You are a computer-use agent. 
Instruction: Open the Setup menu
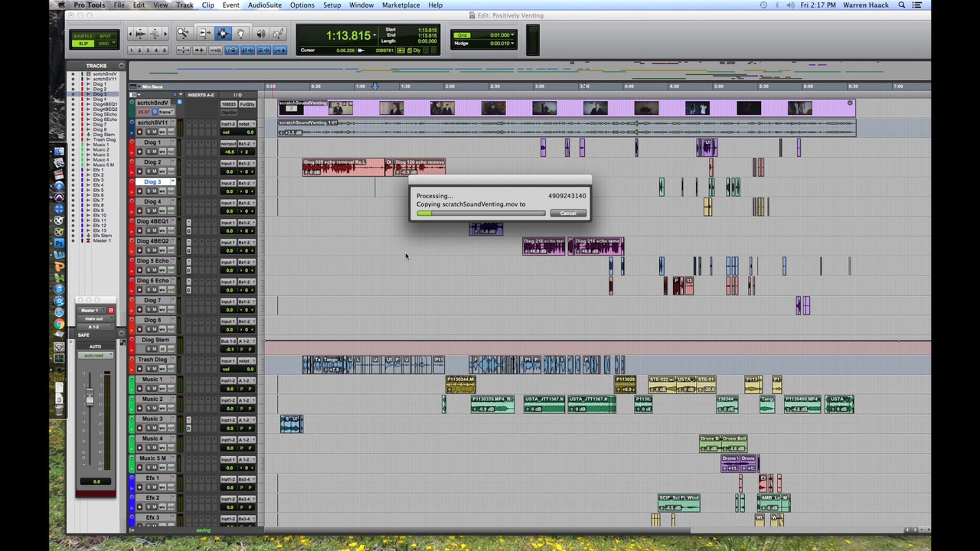332,5
